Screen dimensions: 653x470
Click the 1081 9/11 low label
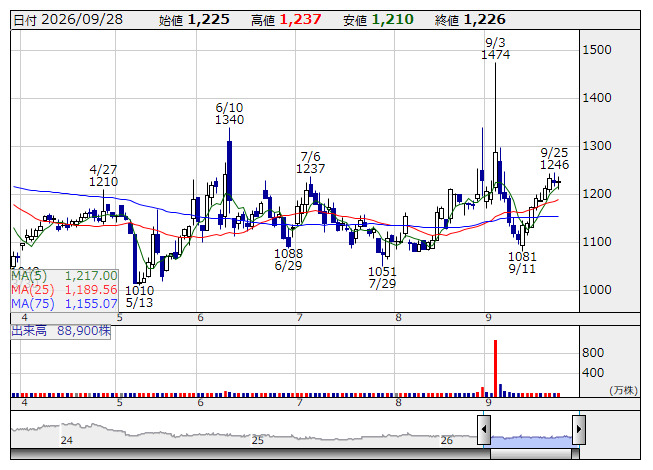tap(522, 262)
